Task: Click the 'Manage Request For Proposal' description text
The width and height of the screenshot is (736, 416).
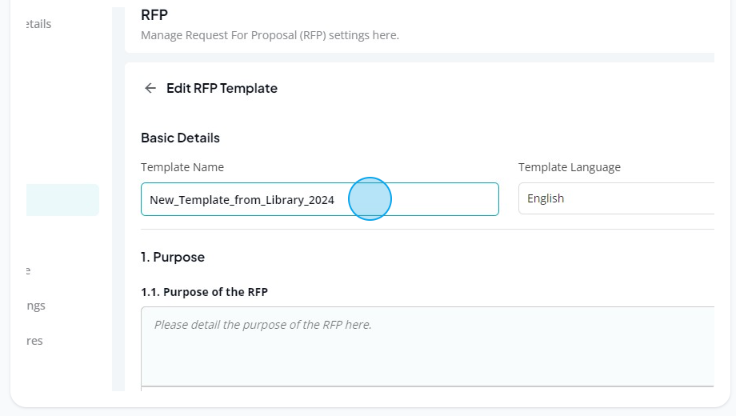Action: tap(270, 35)
